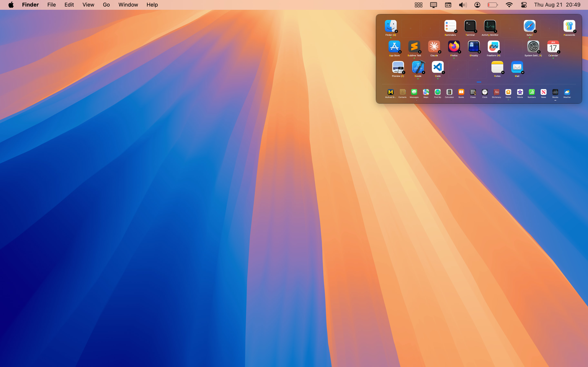Open Mullvad Browser in bottom row
Screen dimensions: 588x367
pyautogui.click(x=390, y=92)
